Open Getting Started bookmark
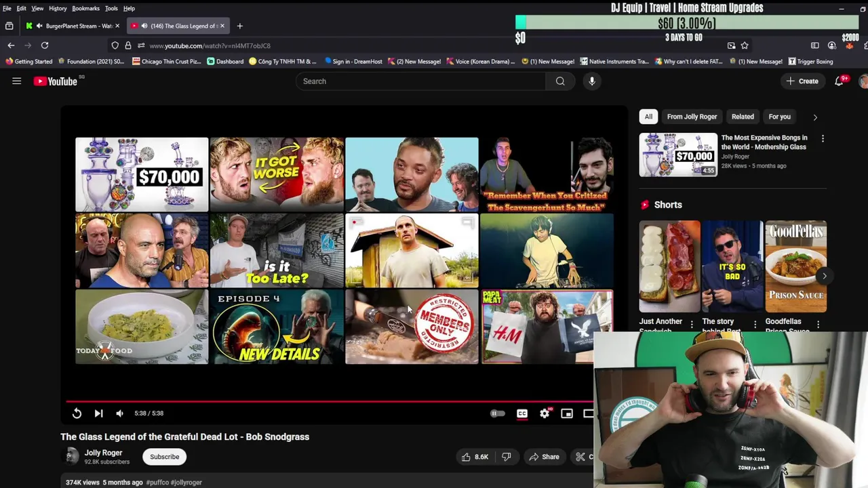This screenshot has width=868, height=488. (x=28, y=62)
